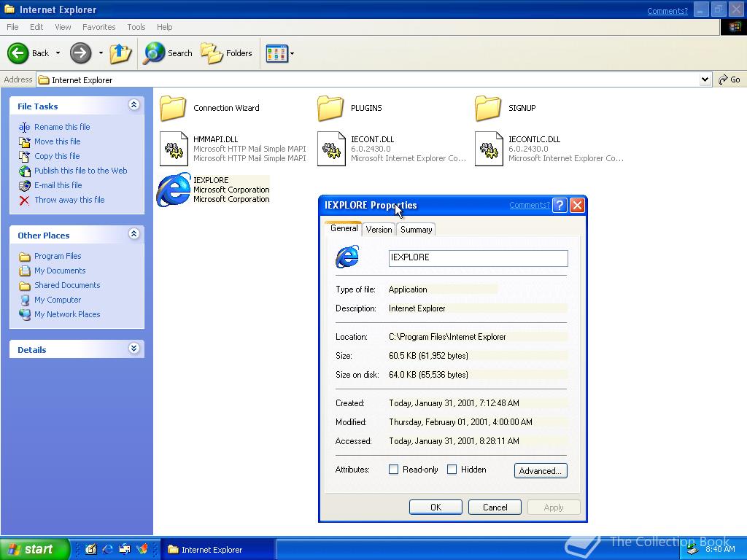This screenshot has height=560, width=747.
Task: Click Copy this file
Action: [x=57, y=156]
